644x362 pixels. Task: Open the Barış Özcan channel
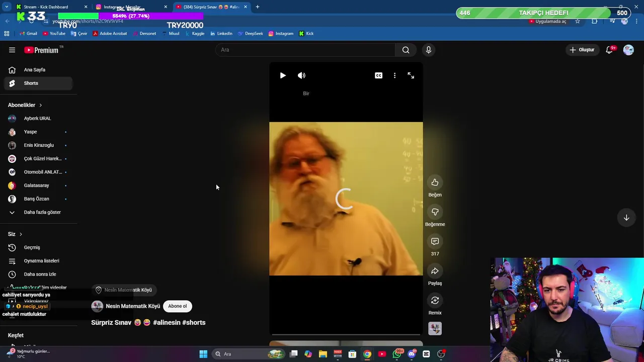[38, 199]
